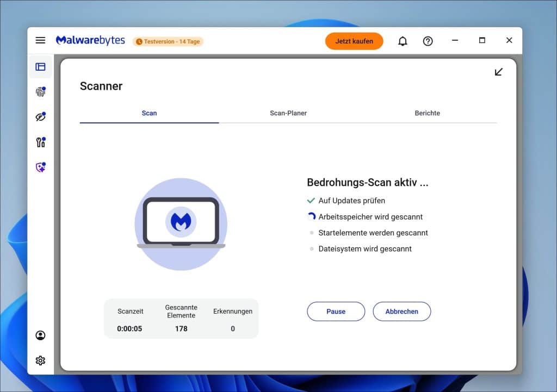Select the dashboard icon in sidebar
The height and width of the screenshot is (392, 557).
40,67
